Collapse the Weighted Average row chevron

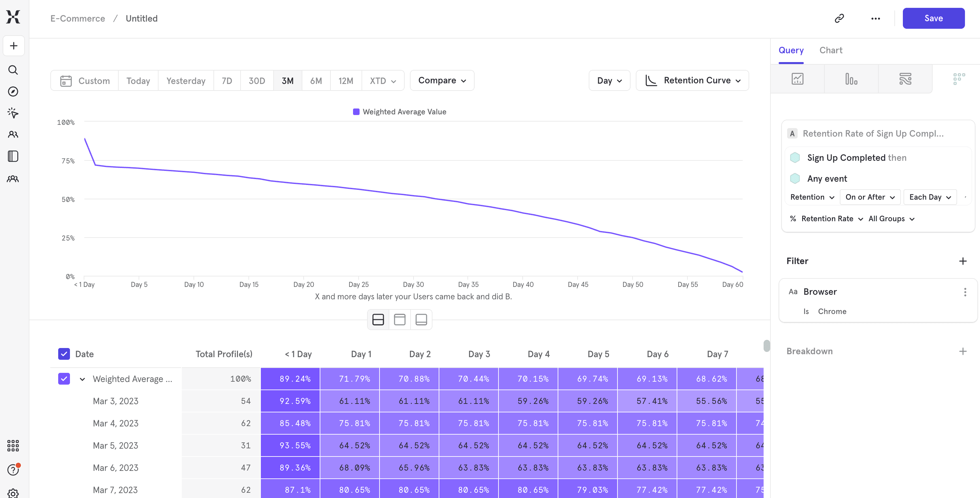point(82,379)
